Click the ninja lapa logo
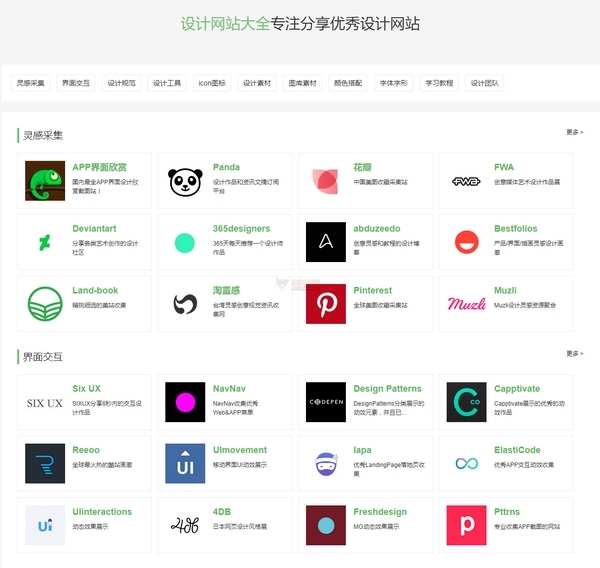Screen dimensions: 600x568 tap(326, 464)
